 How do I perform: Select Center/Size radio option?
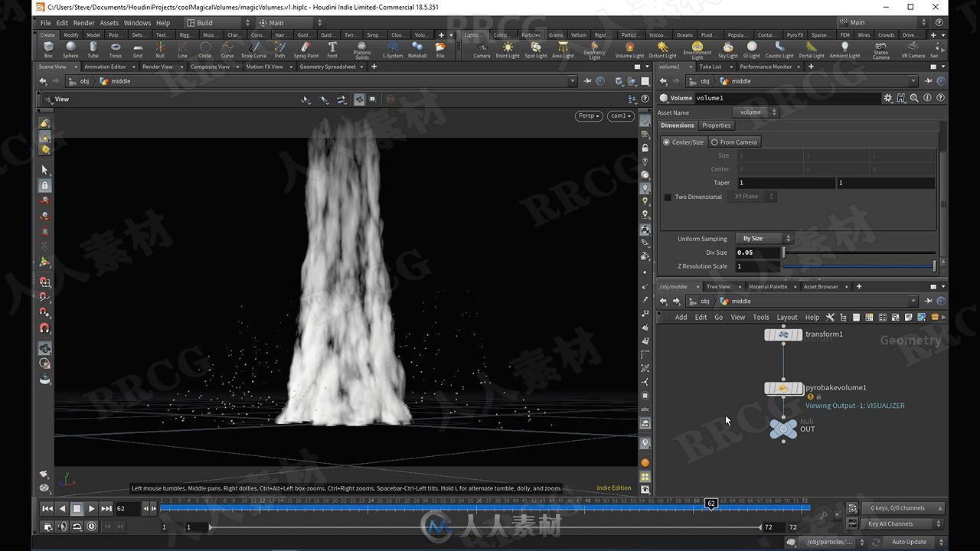(683, 142)
